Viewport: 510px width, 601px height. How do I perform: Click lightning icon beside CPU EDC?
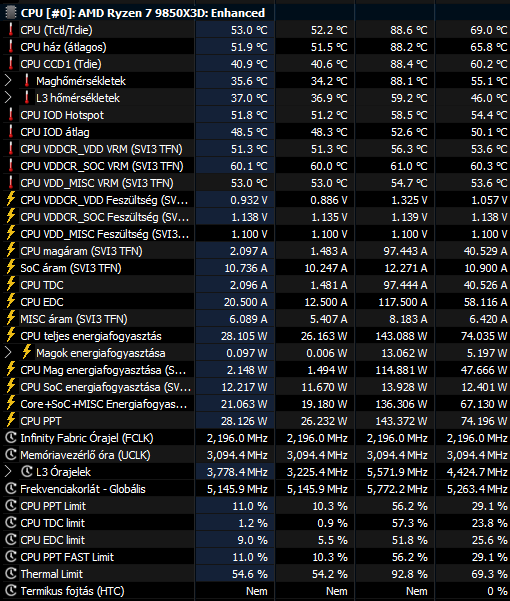[x=11, y=302]
